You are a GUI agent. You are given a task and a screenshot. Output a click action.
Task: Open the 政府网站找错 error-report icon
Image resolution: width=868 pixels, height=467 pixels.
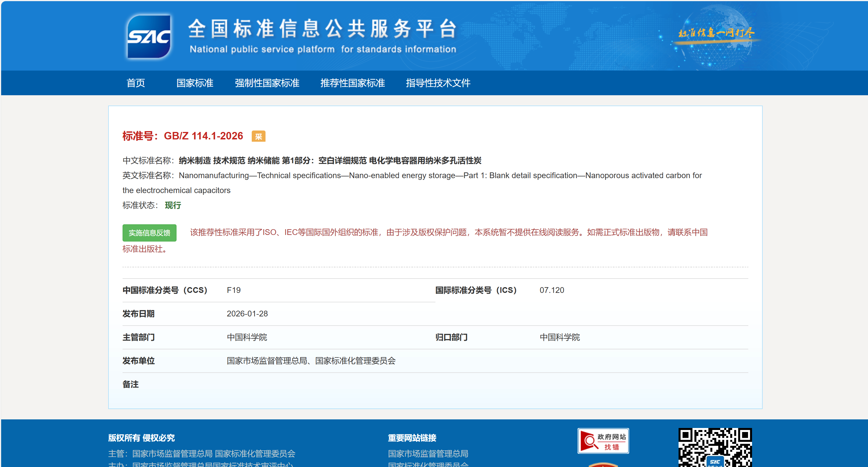[x=603, y=441]
